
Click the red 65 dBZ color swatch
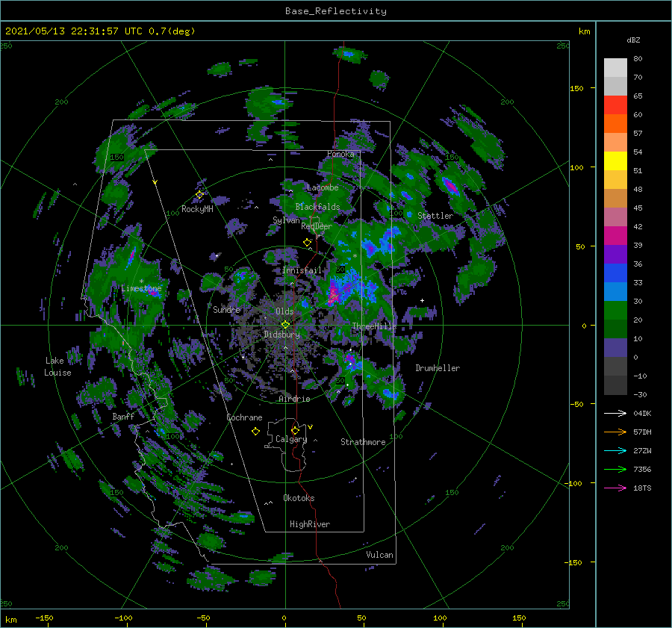(615, 105)
